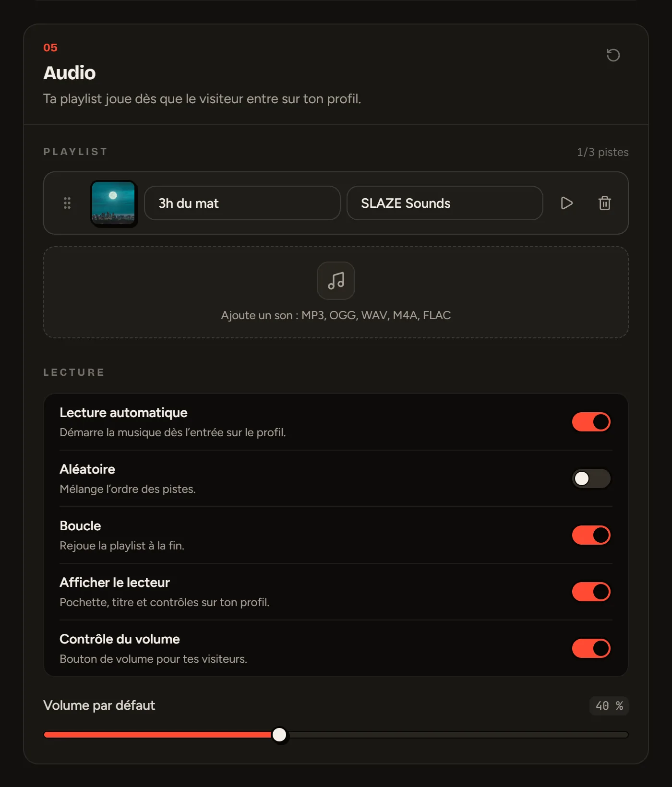Viewport: 672px width, 787px height.
Task: Enable the Aléatoire shuffle toggle
Action: (x=591, y=478)
